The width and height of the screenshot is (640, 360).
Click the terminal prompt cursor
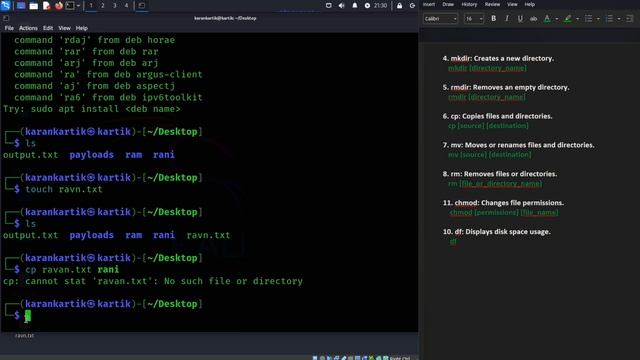pyautogui.click(x=28, y=316)
